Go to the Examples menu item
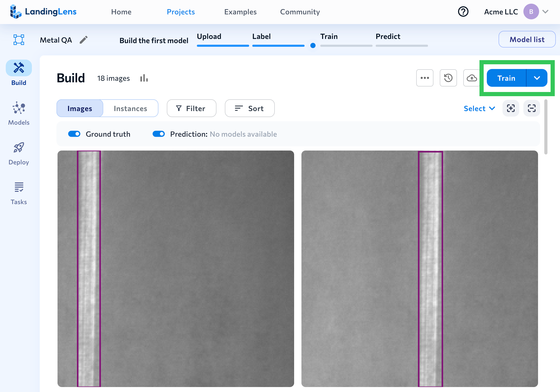This screenshot has width=560, height=392. (x=240, y=12)
